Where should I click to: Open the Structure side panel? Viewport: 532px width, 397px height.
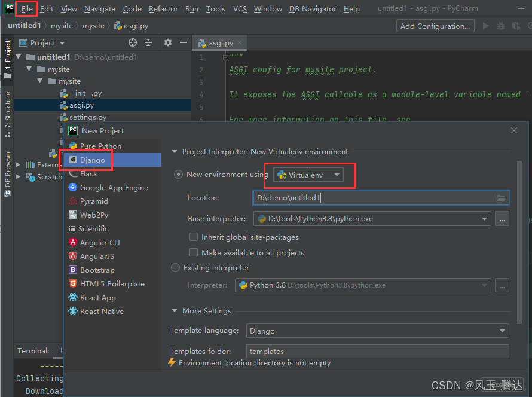click(7, 114)
